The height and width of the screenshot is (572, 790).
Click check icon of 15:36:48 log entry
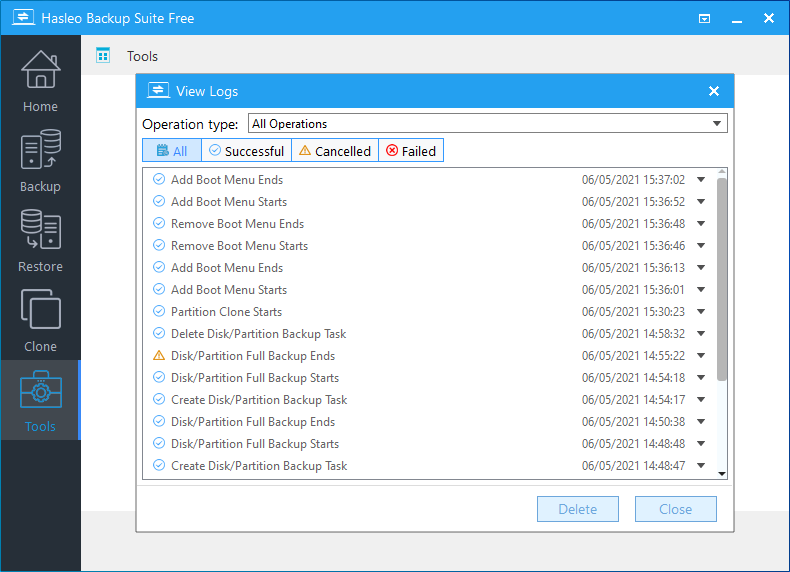click(159, 223)
